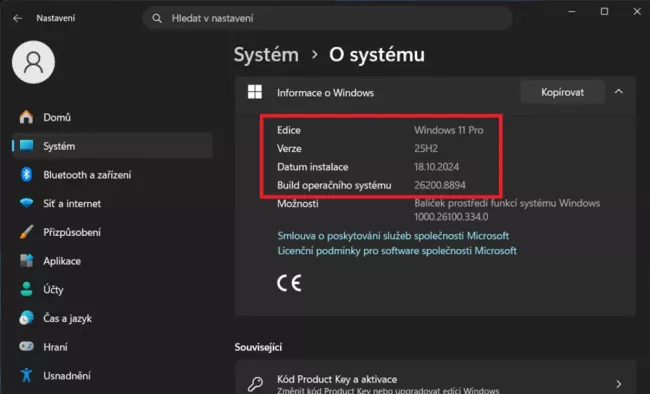650x394 pixels.
Task: Click the chevron on Product Key row
Action: point(618,384)
